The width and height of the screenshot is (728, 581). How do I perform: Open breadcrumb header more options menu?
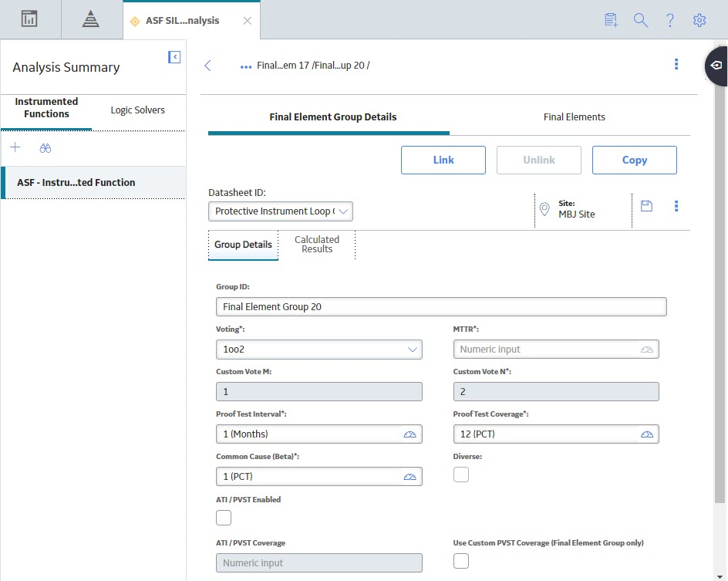pos(676,64)
